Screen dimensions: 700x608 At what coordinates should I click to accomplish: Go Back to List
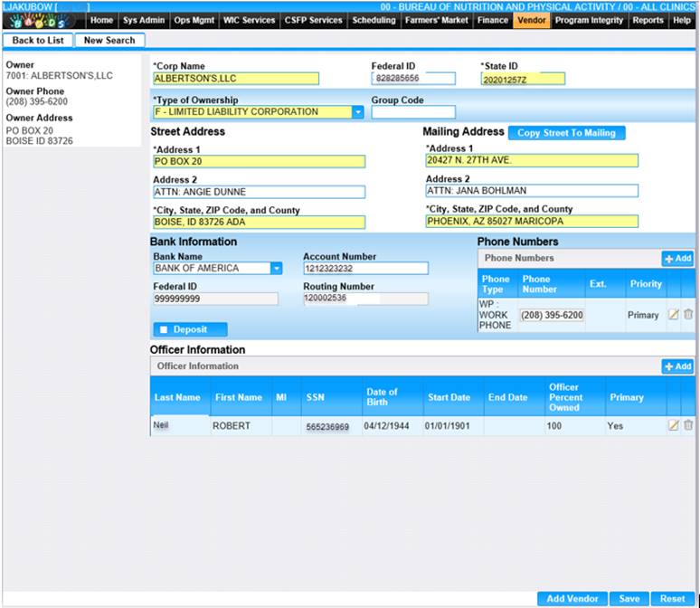38,40
